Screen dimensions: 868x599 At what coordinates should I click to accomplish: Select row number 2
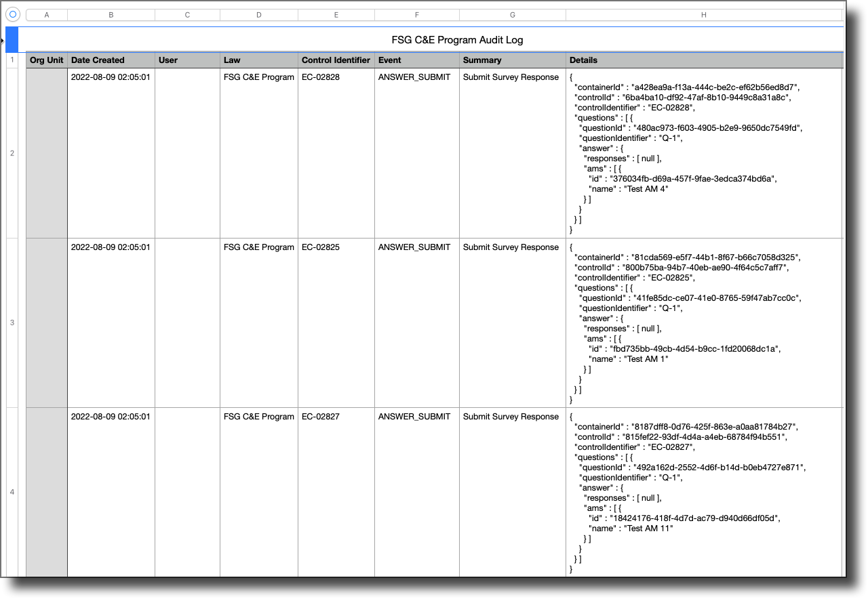12,153
